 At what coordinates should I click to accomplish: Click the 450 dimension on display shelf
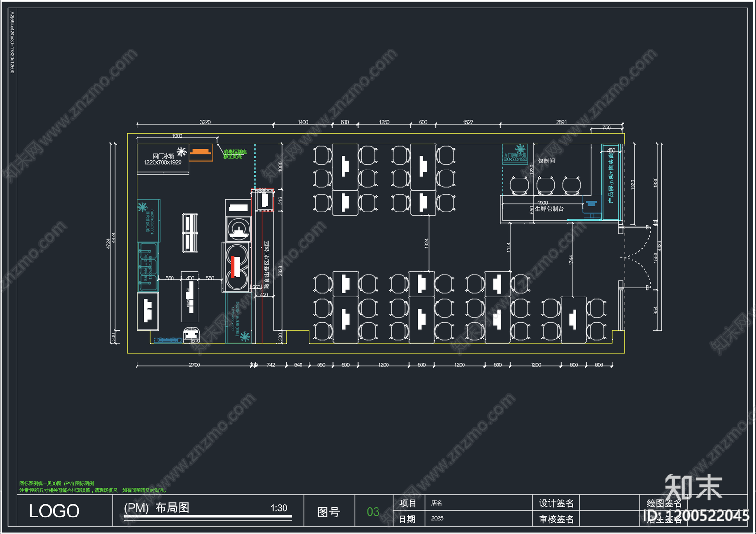click(x=611, y=150)
